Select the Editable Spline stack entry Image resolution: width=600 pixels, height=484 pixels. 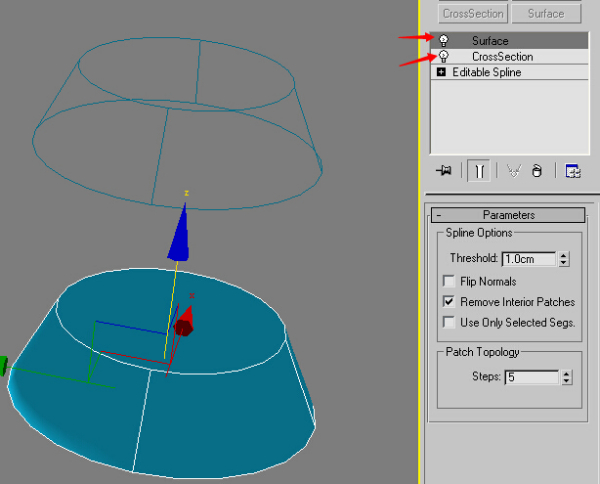(x=509, y=72)
